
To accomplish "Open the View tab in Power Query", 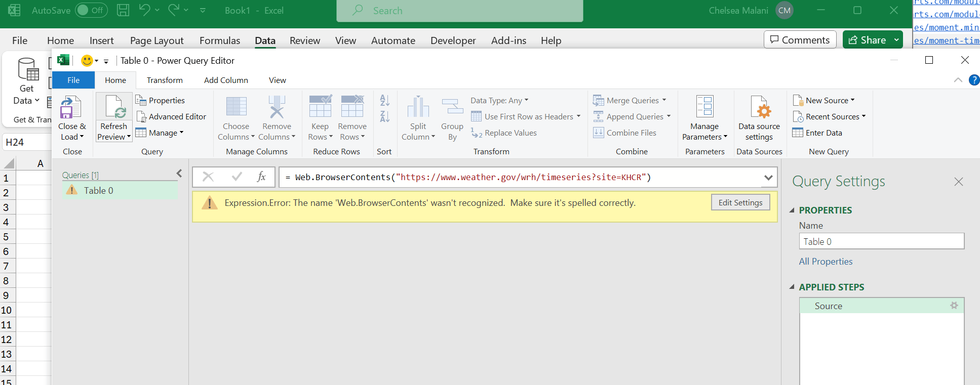I will point(277,80).
